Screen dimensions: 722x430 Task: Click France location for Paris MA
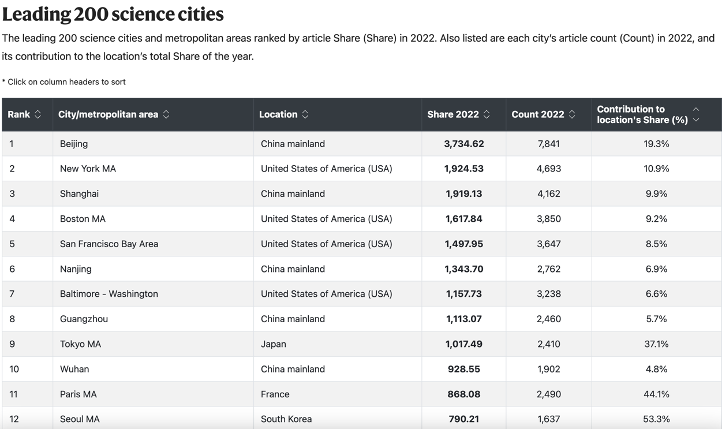275,394
